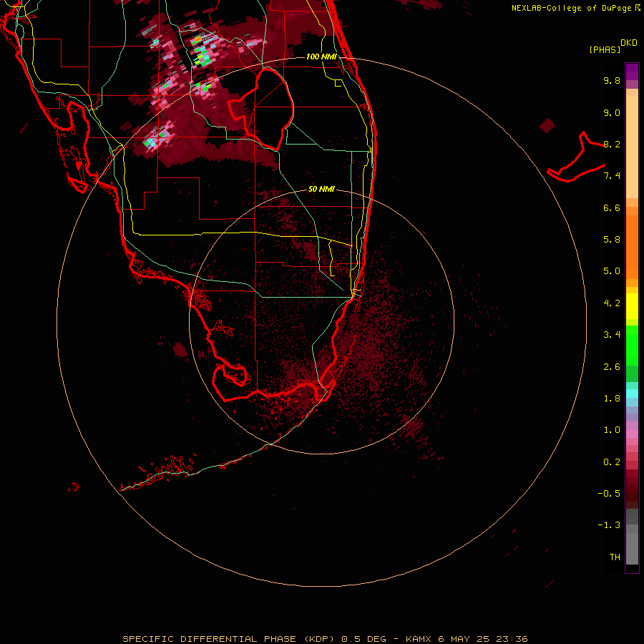Click the 6.6 scale value
The height and width of the screenshot is (644, 644).
tap(612, 208)
